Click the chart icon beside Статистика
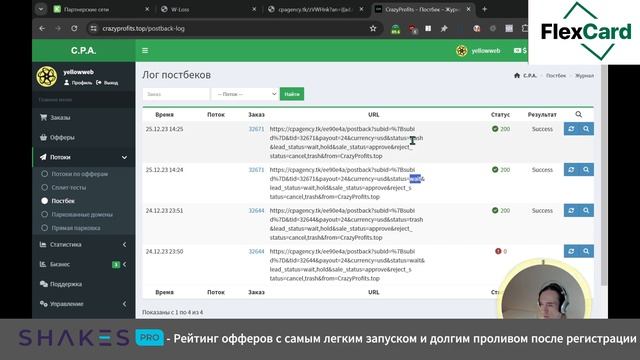Image resolution: width=640 pixels, height=360 pixels. coord(43,244)
